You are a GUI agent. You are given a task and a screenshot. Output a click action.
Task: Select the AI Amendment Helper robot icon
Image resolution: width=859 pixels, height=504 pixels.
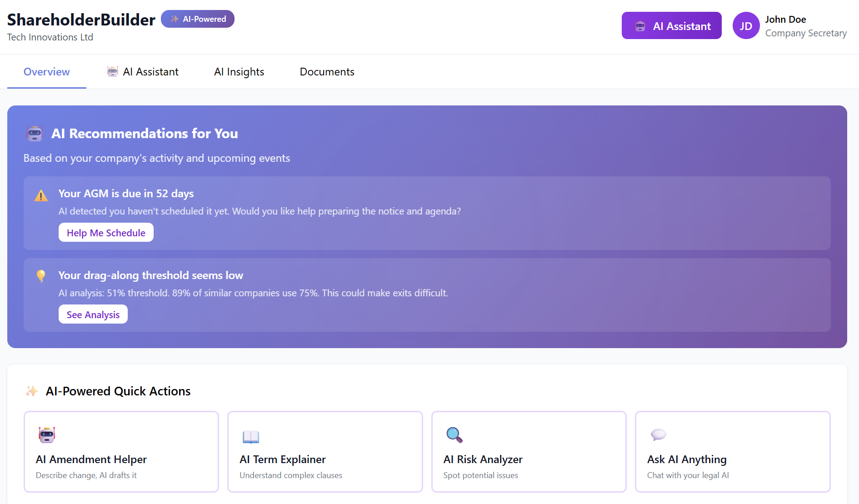(46, 435)
